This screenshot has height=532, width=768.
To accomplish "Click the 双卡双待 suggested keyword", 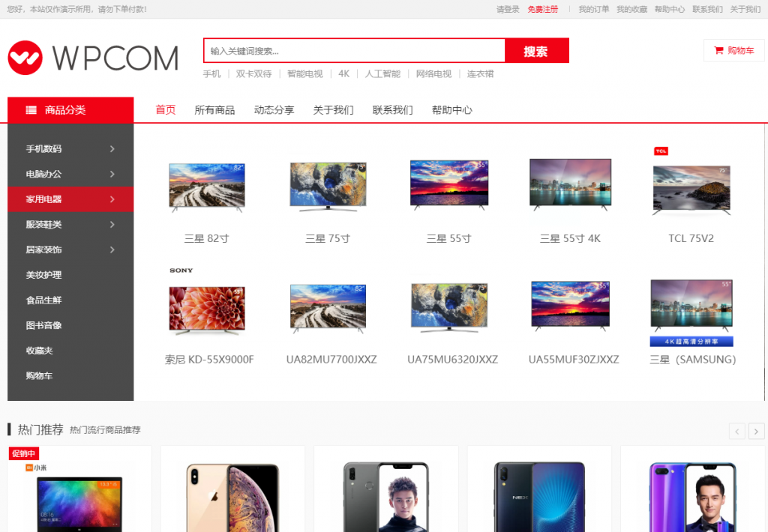I will 253,74.
